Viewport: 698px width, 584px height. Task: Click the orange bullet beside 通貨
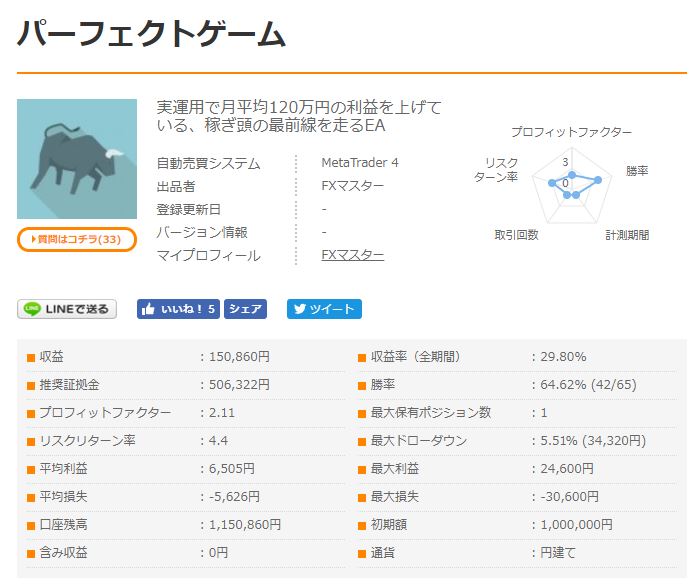363,553
